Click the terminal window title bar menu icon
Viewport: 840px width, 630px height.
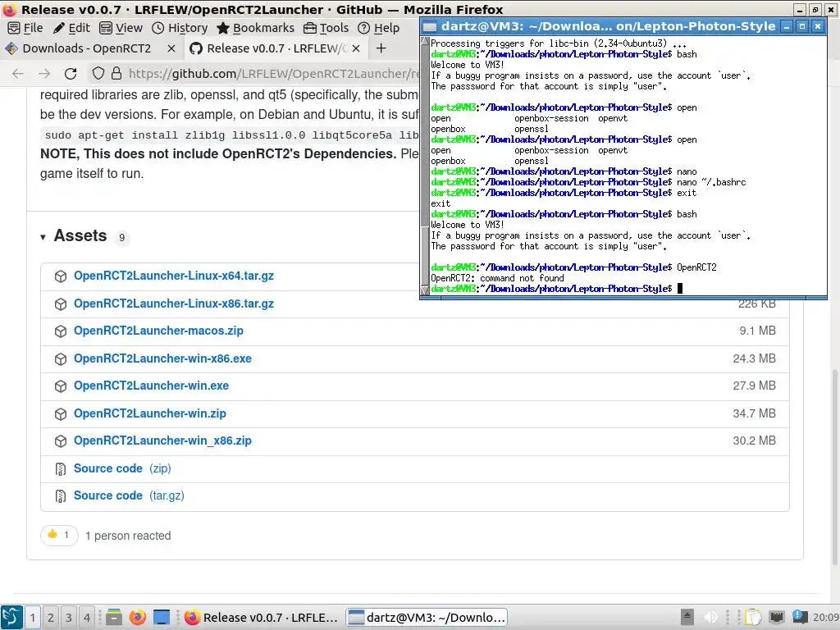click(x=430, y=26)
